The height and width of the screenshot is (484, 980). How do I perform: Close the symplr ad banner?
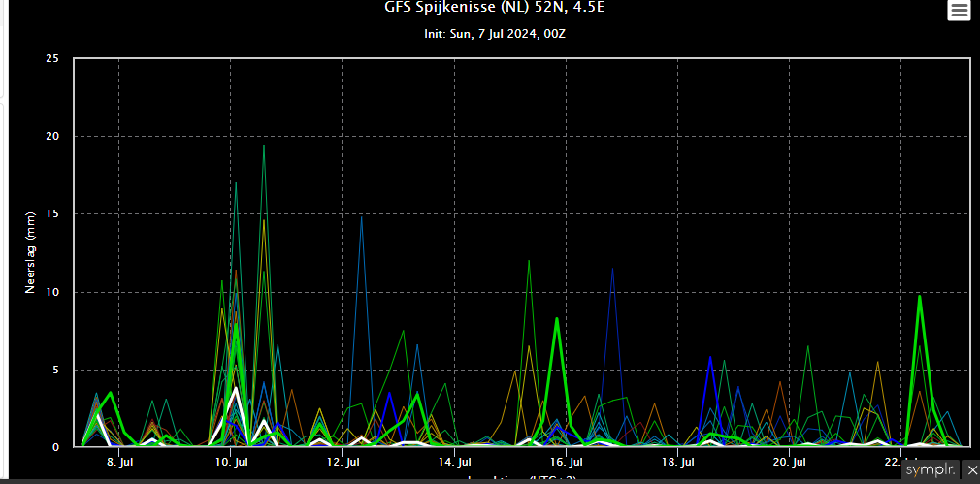coord(972,469)
